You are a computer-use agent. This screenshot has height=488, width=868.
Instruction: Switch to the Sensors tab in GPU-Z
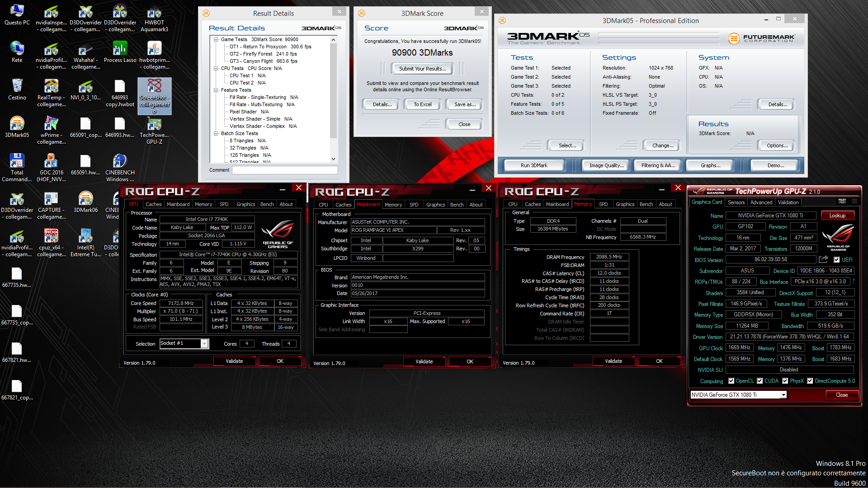736,202
